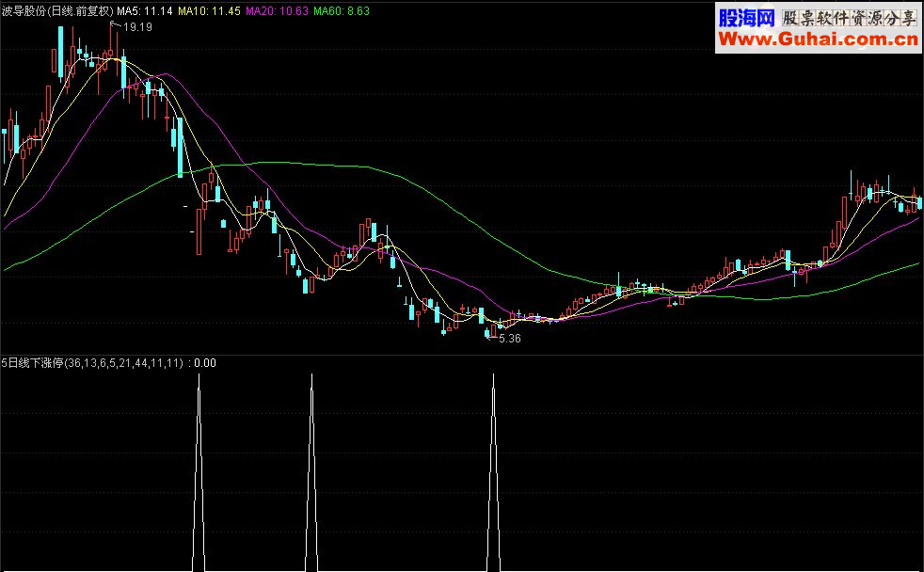Screen dimensions: 924x572
Task: Open the Www.Guhai.com.cn link
Action: [819, 40]
